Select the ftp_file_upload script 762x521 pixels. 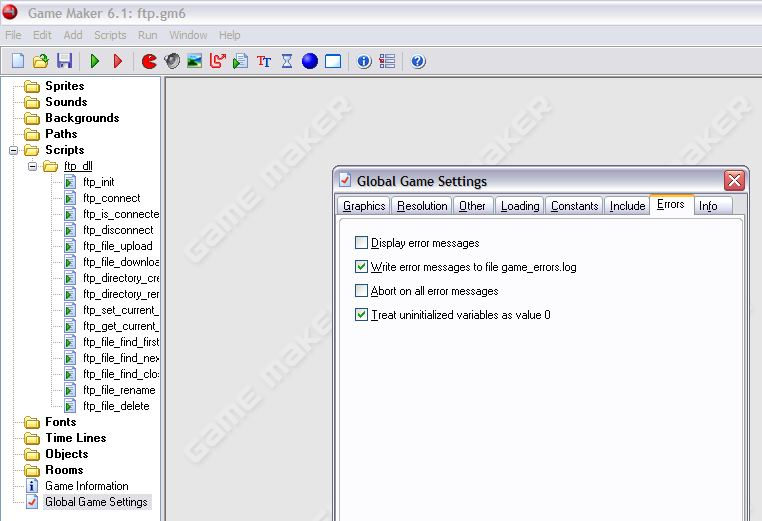[x=118, y=246]
